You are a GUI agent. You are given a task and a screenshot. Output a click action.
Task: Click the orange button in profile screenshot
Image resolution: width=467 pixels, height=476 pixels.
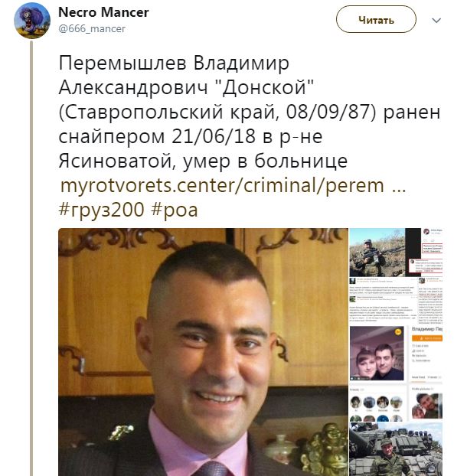(x=427, y=338)
